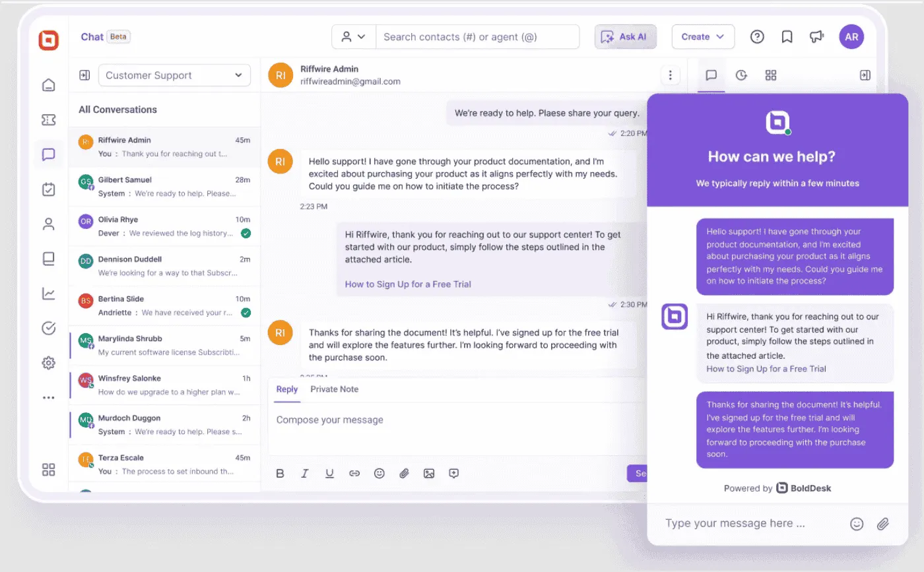Switch to the Reply tab
Image resolution: width=924 pixels, height=572 pixels.
click(x=287, y=389)
